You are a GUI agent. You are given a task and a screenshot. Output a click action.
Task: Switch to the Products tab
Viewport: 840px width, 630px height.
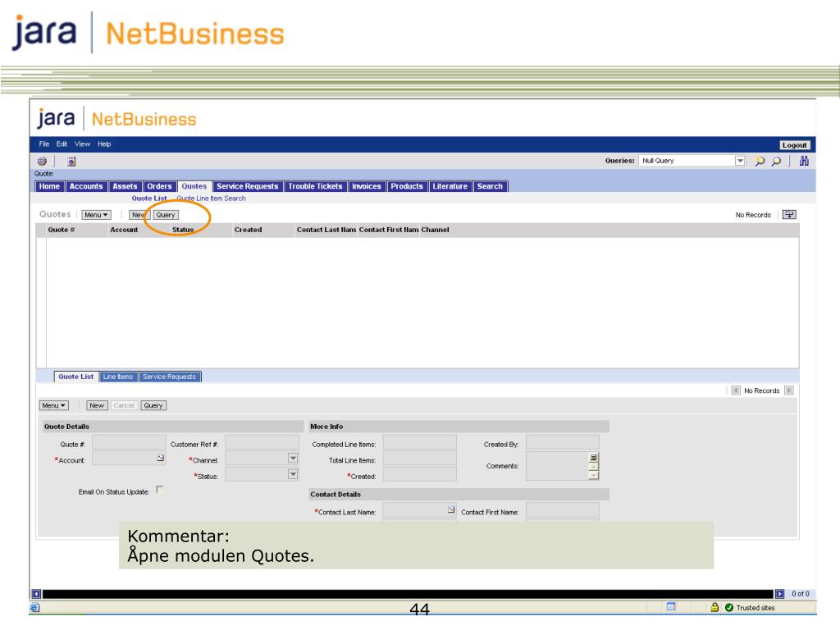pos(407,186)
